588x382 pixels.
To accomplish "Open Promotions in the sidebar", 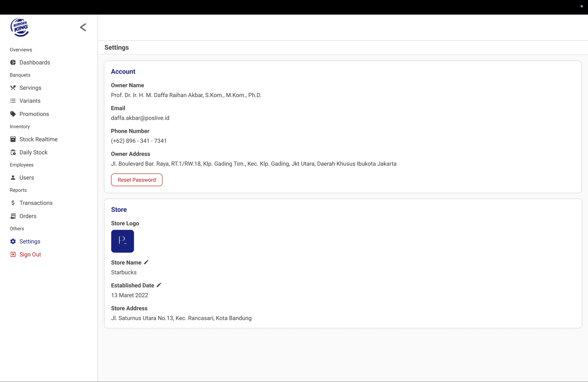I will coord(34,114).
